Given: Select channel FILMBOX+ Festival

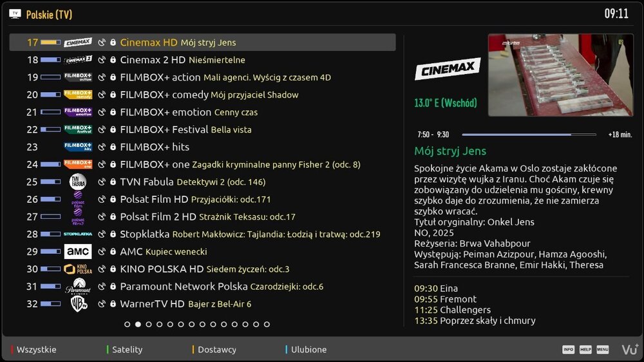Looking at the screenshot, I should [x=202, y=129].
